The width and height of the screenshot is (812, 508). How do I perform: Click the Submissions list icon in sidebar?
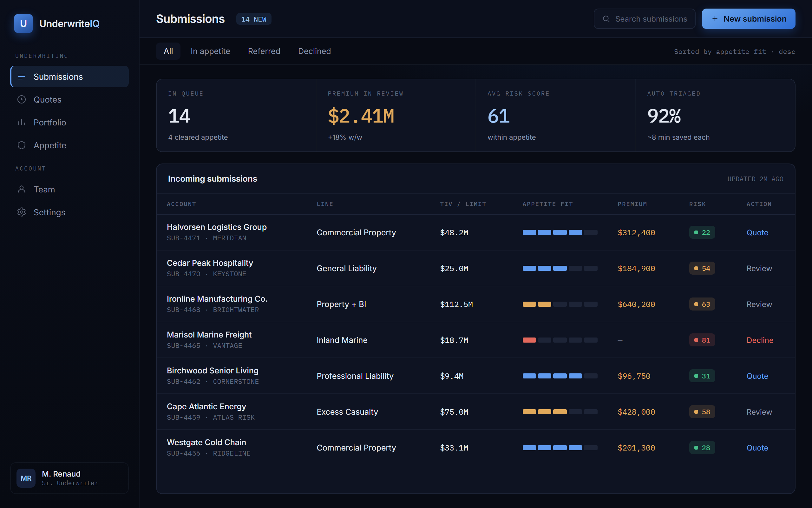coord(22,77)
